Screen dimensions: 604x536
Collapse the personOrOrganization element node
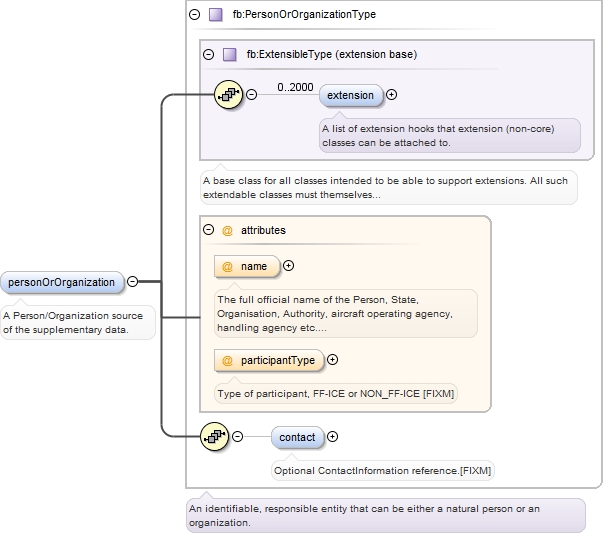click(x=133, y=282)
